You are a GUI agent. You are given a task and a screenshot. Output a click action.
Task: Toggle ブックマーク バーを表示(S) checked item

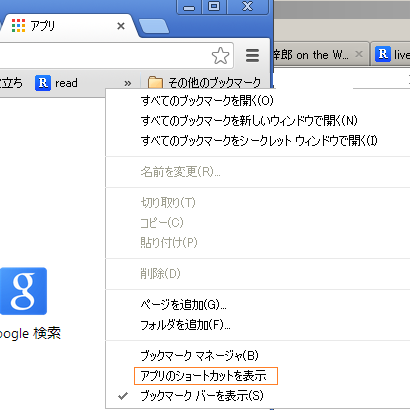click(x=258, y=396)
